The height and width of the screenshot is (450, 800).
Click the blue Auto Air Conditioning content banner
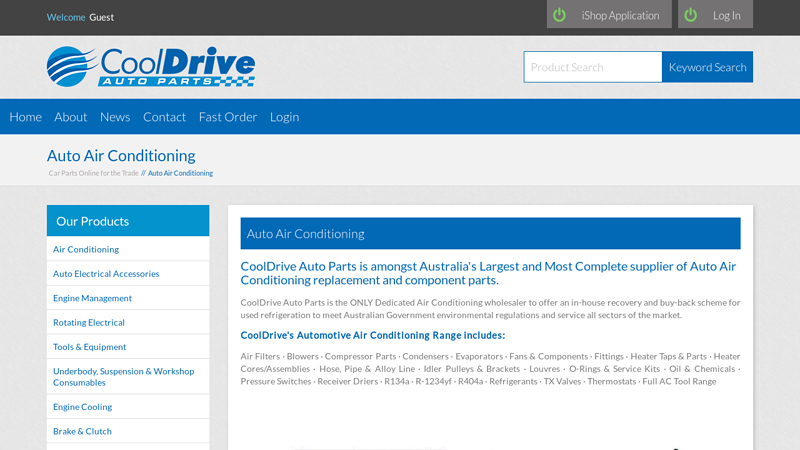[490, 234]
